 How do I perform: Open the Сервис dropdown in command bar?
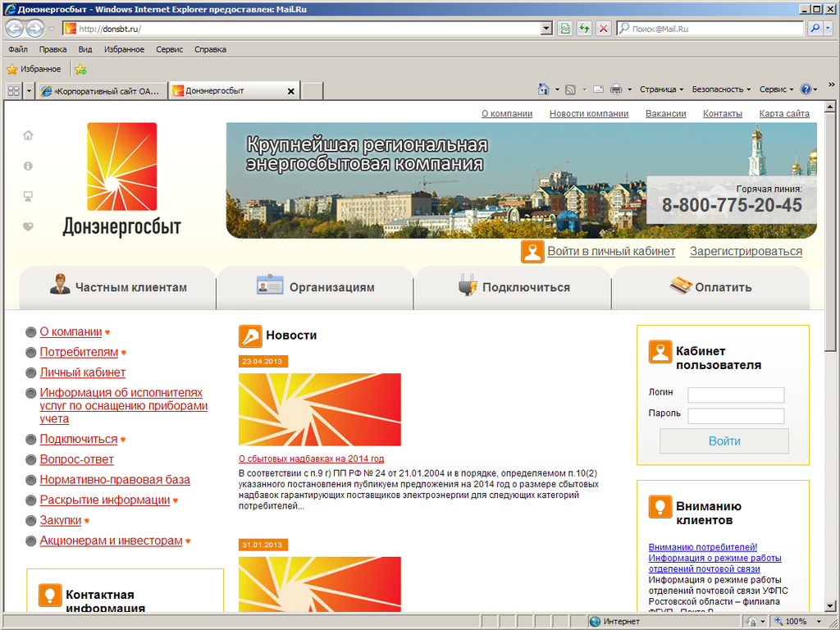[x=776, y=89]
